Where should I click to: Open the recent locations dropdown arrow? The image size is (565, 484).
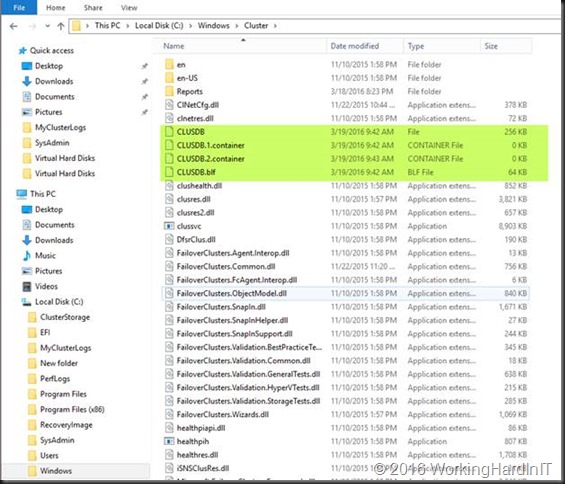tap(47, 26)
